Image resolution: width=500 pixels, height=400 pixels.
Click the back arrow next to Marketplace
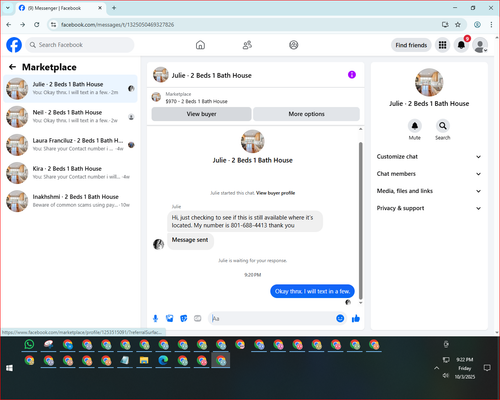point(12,67)
